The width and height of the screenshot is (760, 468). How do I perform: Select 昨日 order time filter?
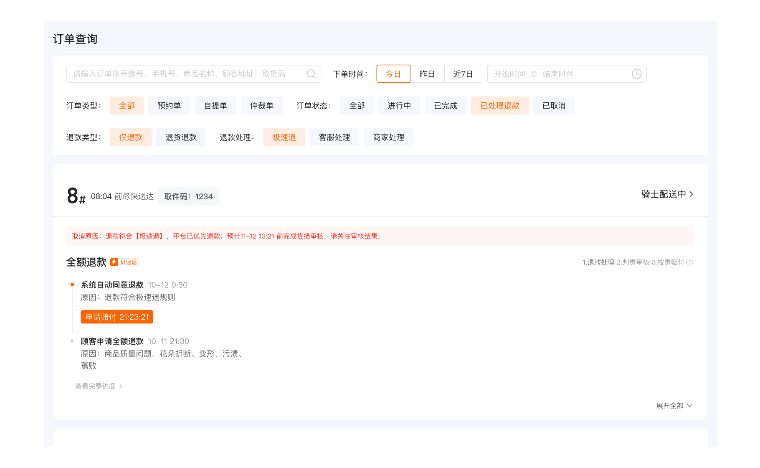tap(427, 74)
